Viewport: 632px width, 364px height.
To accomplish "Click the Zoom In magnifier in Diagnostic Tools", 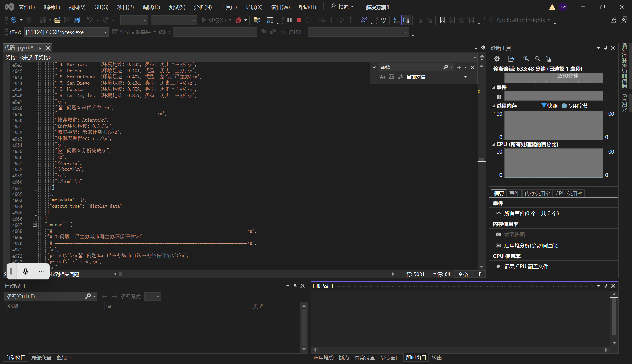I will click(526, 58).
